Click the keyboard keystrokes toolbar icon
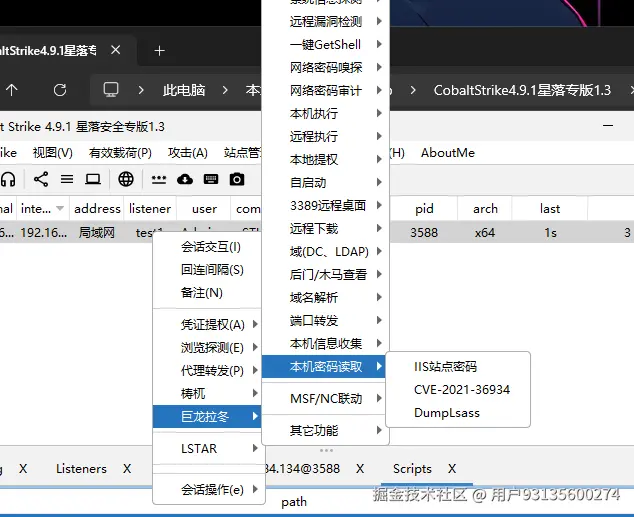634x517 pixels. click(x=211, y=179)
